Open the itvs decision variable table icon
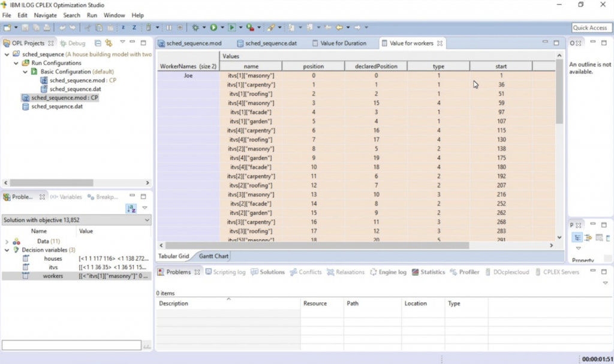This screenshot has height=364, width=614. coord(26,267)
